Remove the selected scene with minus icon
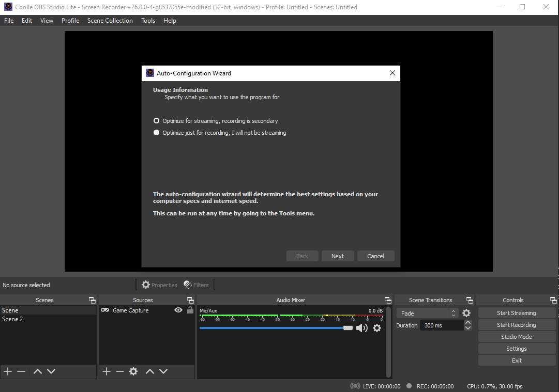This screenshot has height=392, width=559. [21, 371]
